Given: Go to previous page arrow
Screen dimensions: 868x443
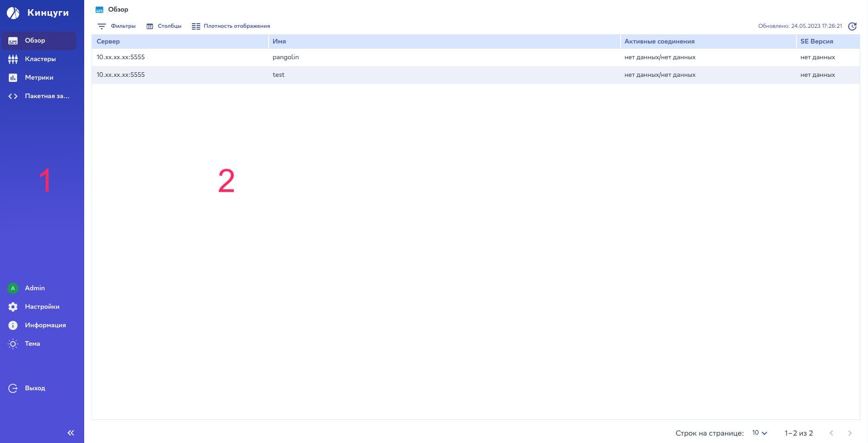Looking at the screenshot, I should coord(831,433).
